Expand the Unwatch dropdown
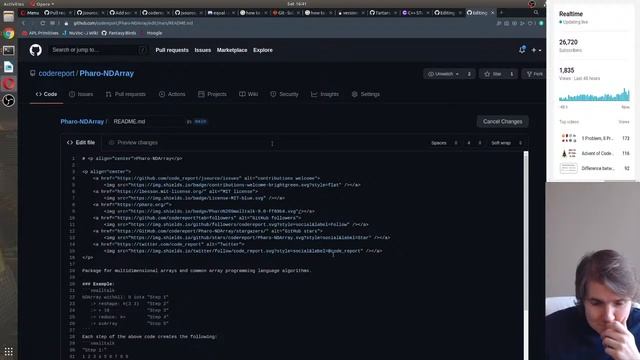Viewport: 640px width, 360px height. 443,74
